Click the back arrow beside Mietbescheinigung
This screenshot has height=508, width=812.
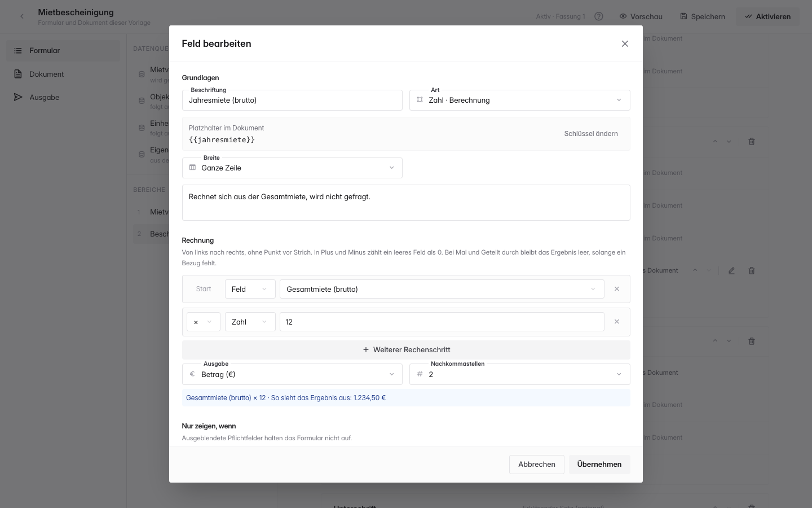click(x=22, y=16)
